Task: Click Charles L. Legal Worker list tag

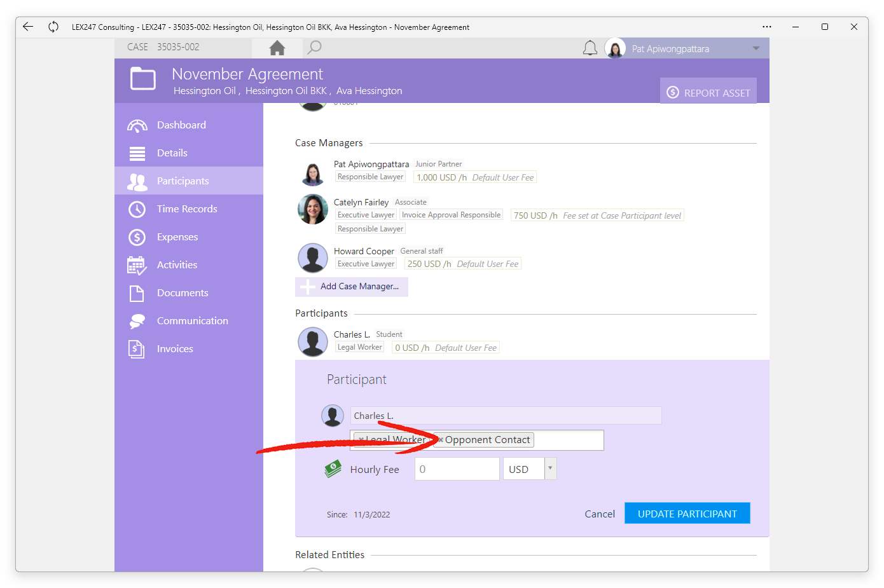Action: point(360,347)
